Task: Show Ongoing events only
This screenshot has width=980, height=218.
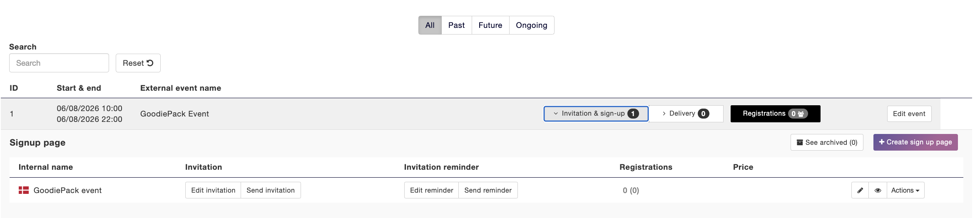Action: click(x=531, y=25)
